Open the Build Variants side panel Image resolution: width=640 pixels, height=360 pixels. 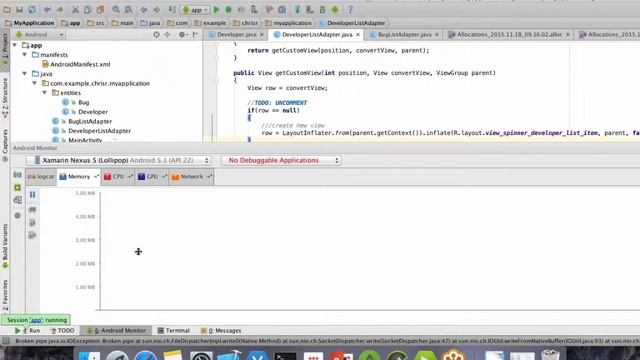click(5, 246)
